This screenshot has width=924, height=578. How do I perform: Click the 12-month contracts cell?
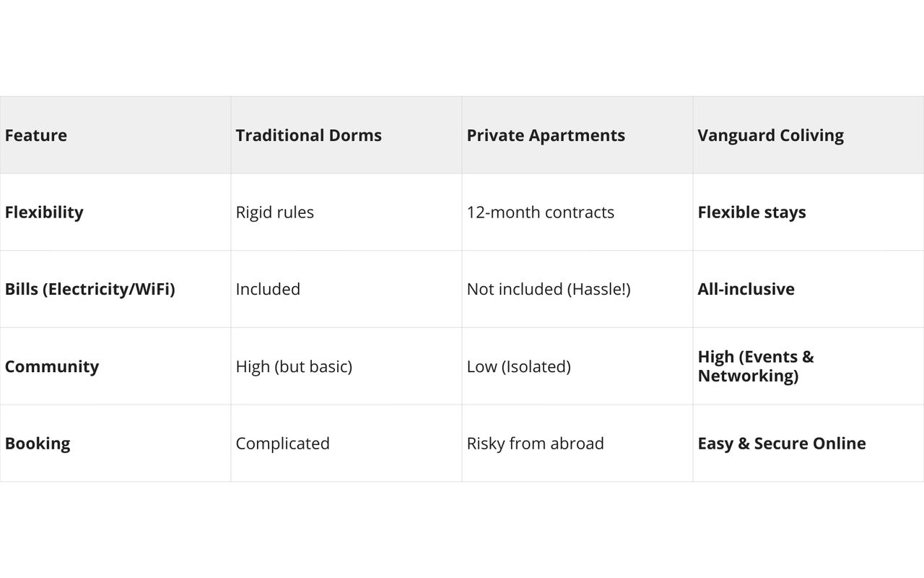540,212
